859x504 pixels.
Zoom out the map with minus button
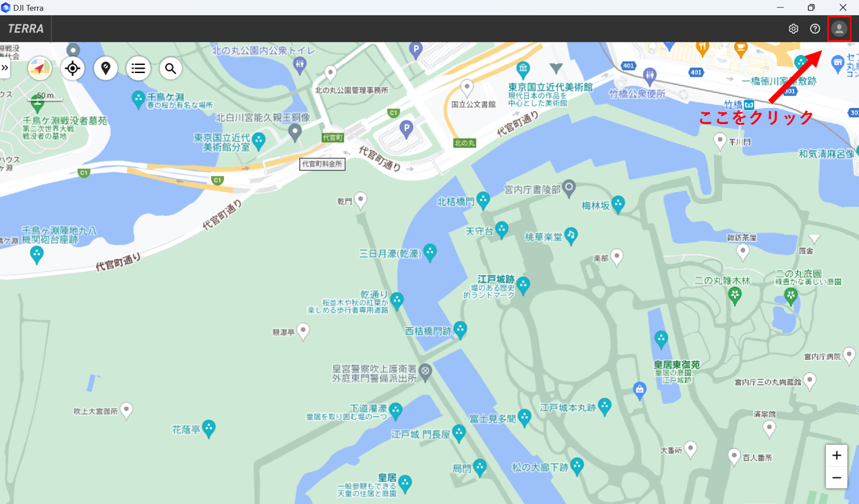coord(837,478)
